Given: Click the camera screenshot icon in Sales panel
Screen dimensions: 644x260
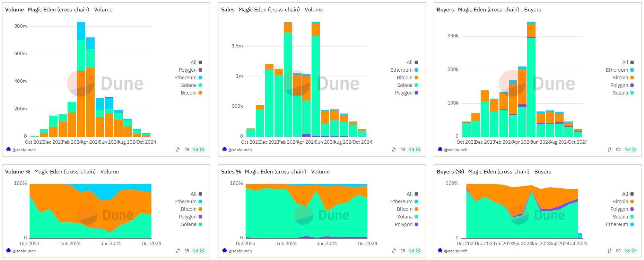Looking at the screenshot, I should 403,150.
